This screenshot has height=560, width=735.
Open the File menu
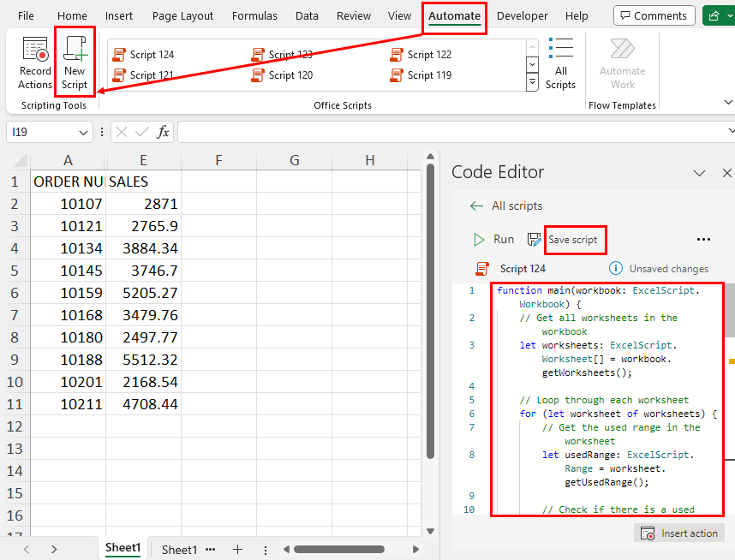point(26,16)
